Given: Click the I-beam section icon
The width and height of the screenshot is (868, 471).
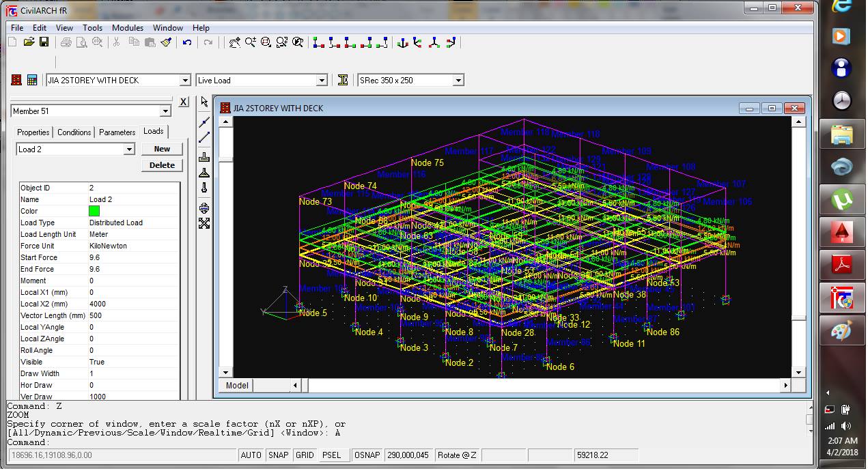Looking at the screenshot, I should 343,81.
